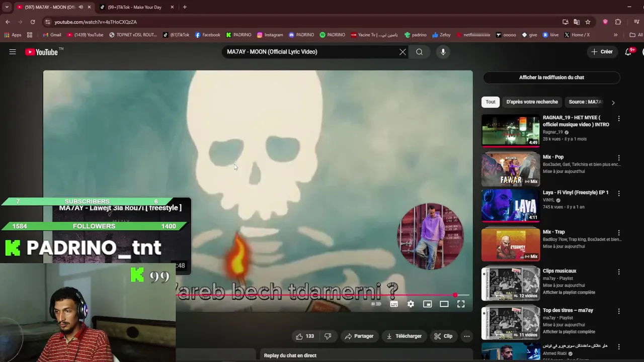Viewport: 644px width, 362px height.
Task: Click the Partager share button
Action: coord(359,336)
